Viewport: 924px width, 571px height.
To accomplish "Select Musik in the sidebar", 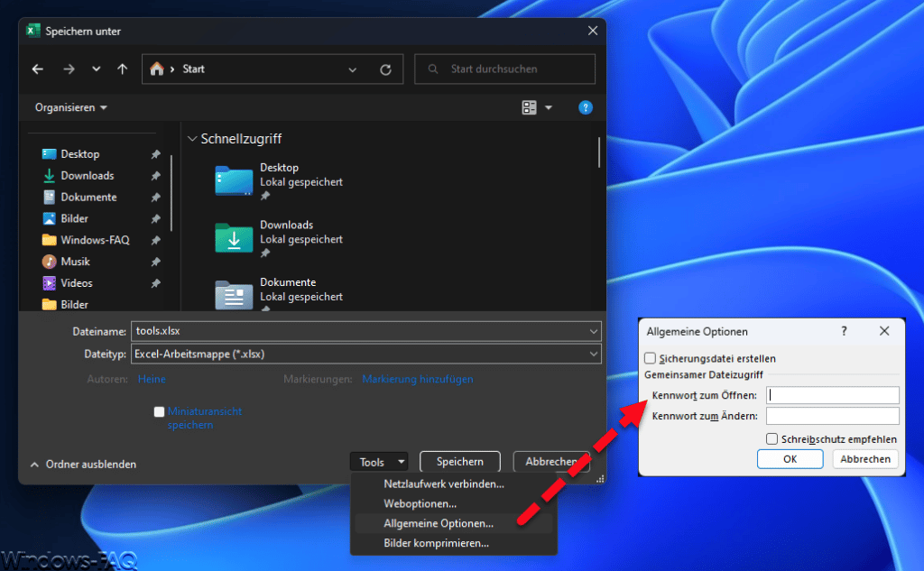I will [x=75, y=261].
